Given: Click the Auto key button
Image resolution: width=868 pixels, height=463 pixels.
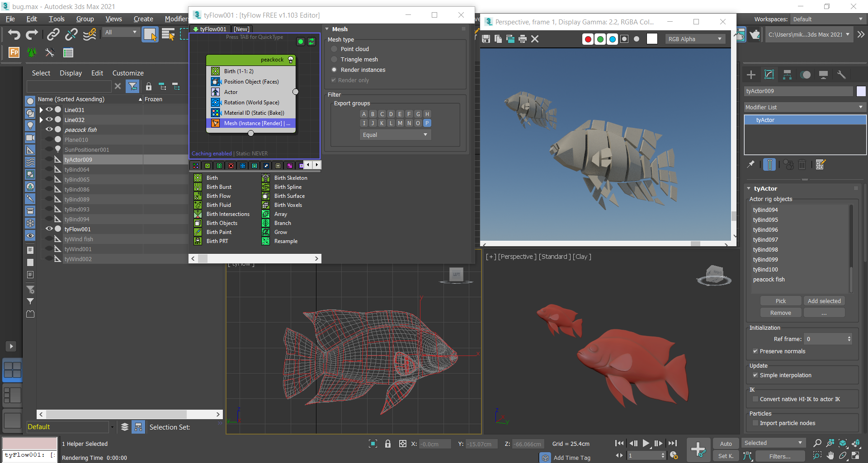Looking at the screenshot, I should [726, 444].
